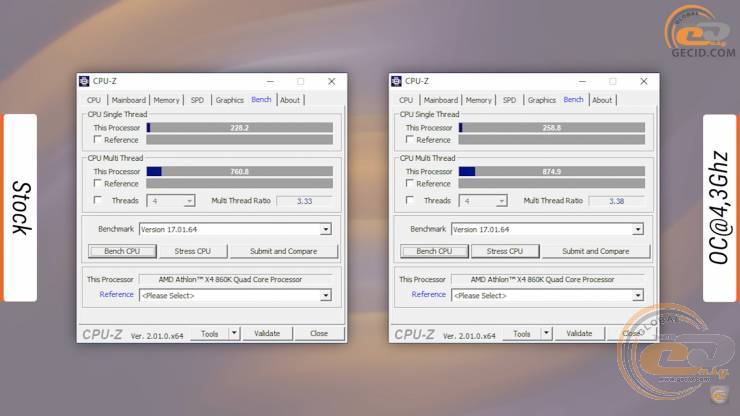
Task: Open the SPD tab in the left Stock window
Action: click(x=197, y=100)
